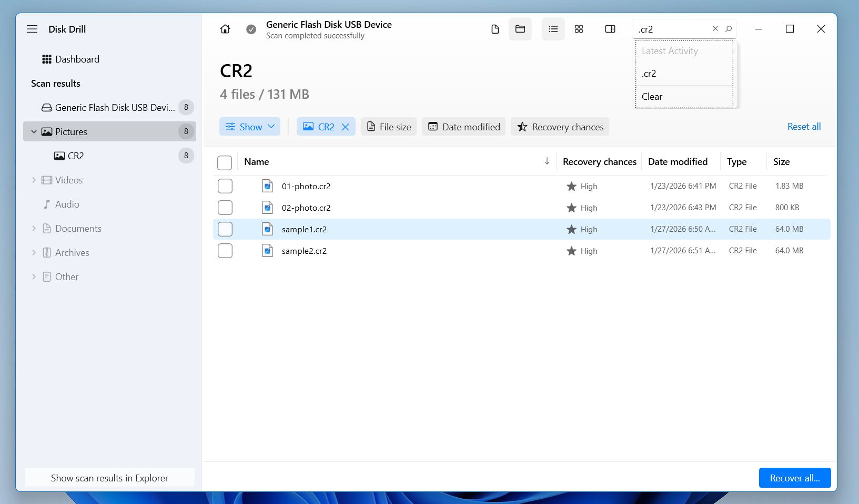859x504 pixels.
Task: Collapse the Pictures tree node
Action: coord(34,132)
